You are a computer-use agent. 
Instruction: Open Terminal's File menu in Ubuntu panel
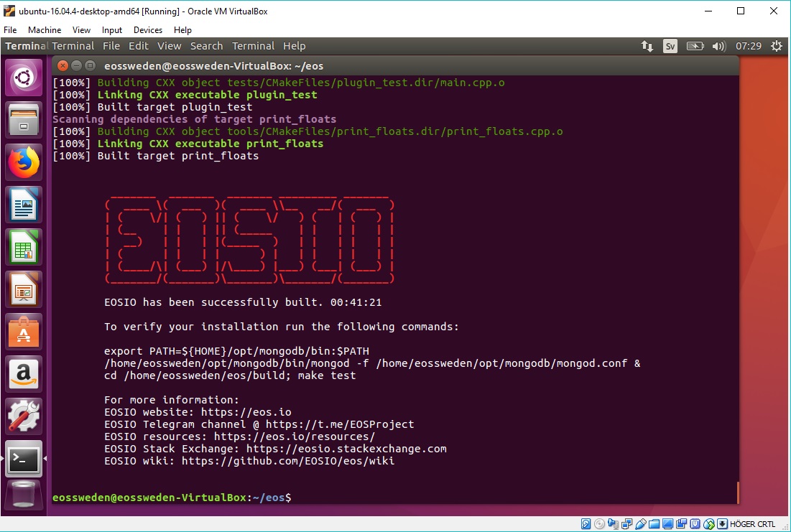(111, 46)
